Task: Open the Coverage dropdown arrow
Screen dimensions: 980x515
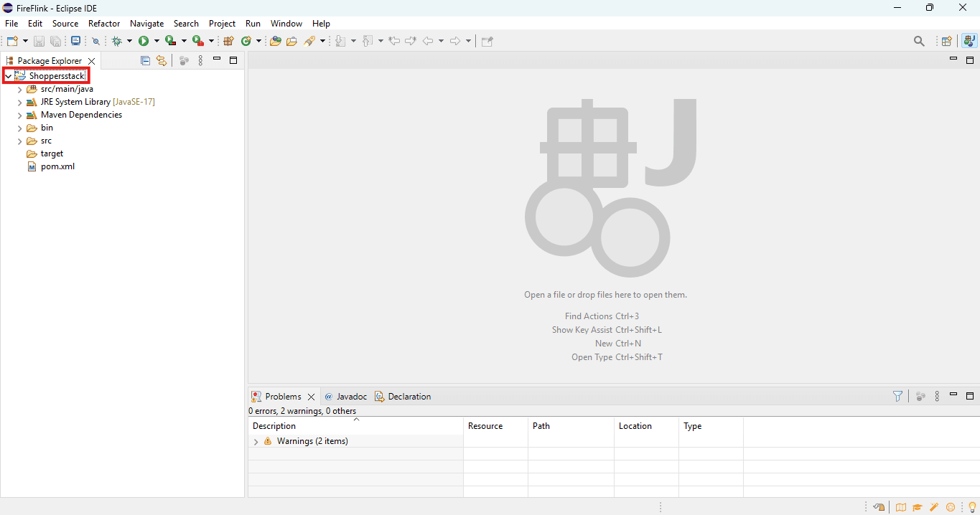Action: [184, 41]
